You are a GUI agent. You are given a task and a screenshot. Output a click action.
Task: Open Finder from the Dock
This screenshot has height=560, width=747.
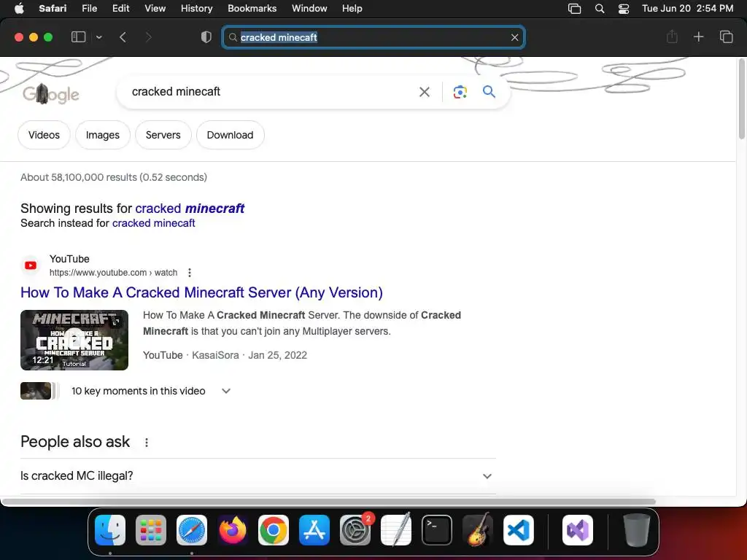110,530
